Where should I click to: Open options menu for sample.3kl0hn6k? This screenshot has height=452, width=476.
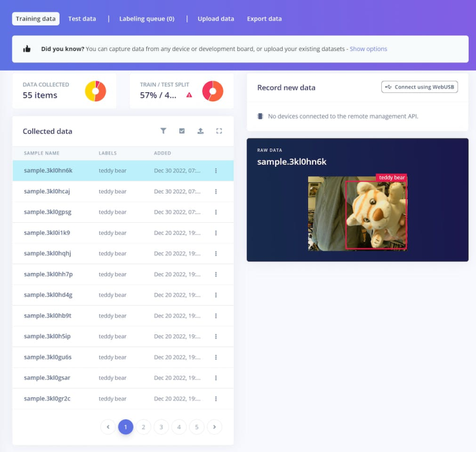[x=216, y=171]
